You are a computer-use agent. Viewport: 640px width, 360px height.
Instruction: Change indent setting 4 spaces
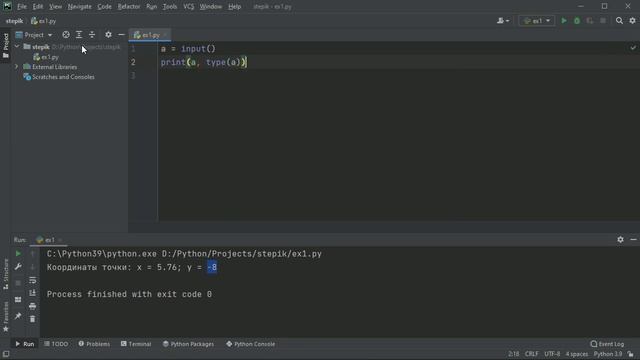click(x=577, y=354)
